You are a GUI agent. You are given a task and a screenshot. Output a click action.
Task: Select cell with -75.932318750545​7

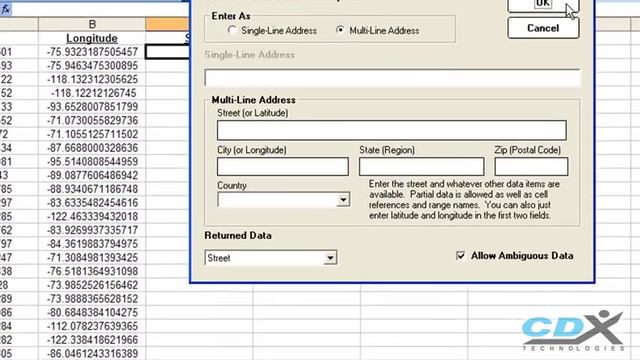click(x=92, y=52)
